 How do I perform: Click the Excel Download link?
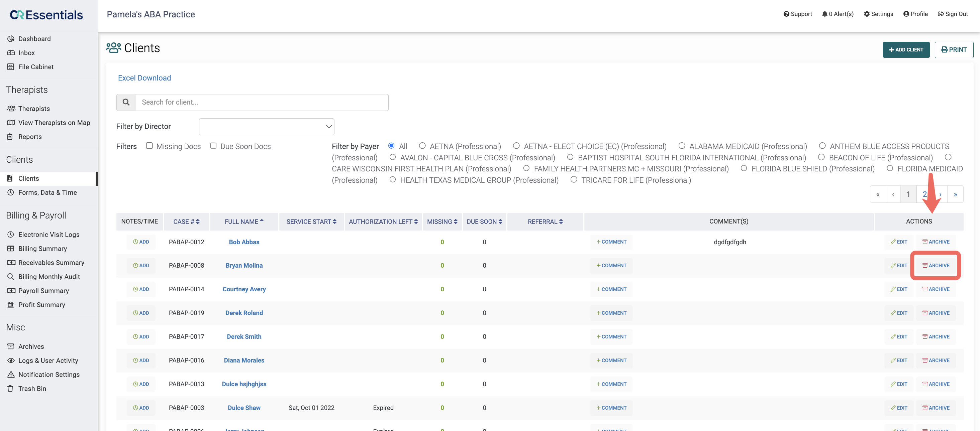144,78
